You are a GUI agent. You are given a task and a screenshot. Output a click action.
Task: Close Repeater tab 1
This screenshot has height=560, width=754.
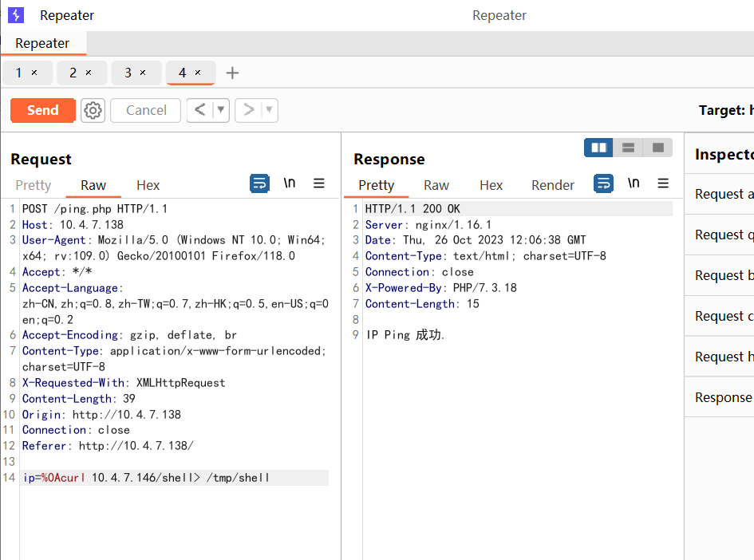pos(34,73)
